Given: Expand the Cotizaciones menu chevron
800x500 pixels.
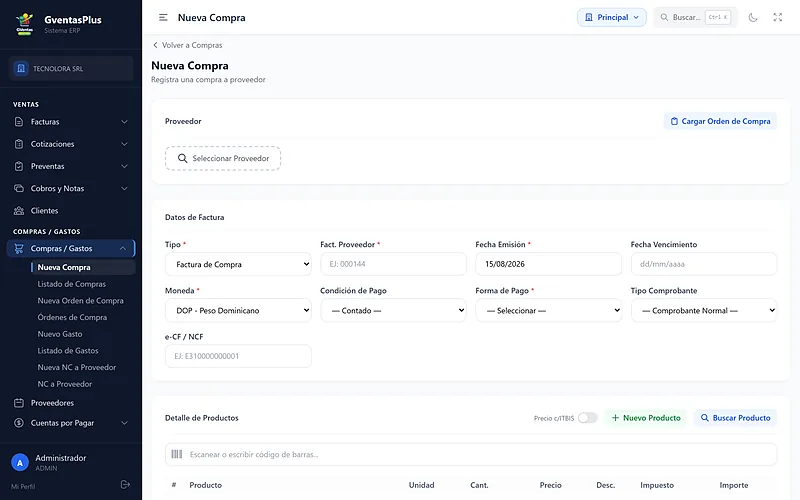Looking at the screenshot, I should coord(124,144).
